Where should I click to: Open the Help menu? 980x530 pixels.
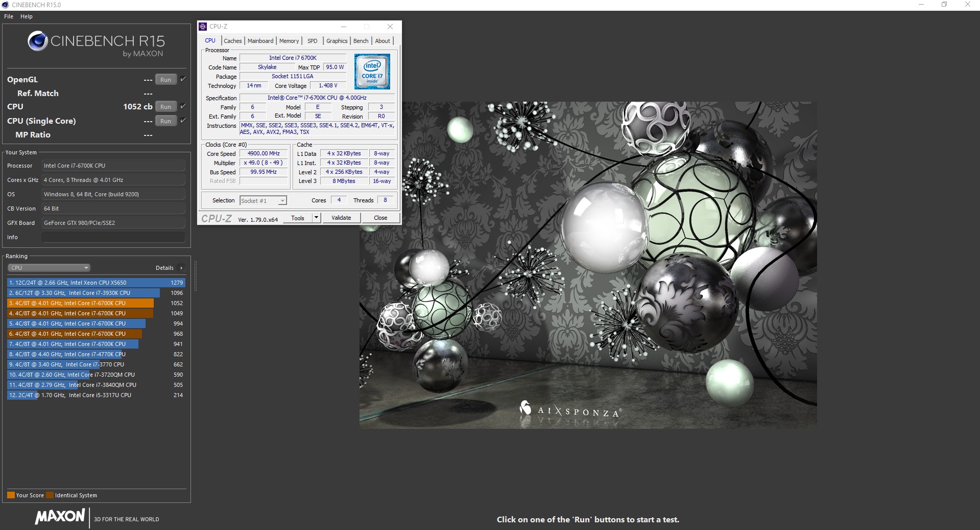pyautogui.click(x=27, y=16)
